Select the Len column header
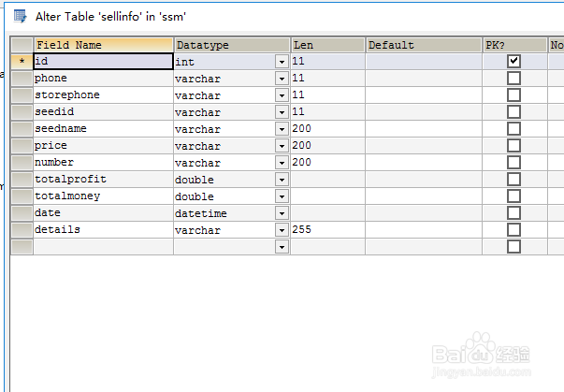Image resolution: width=564 pixels, height=392 pixels. click(x=327, y=45)
